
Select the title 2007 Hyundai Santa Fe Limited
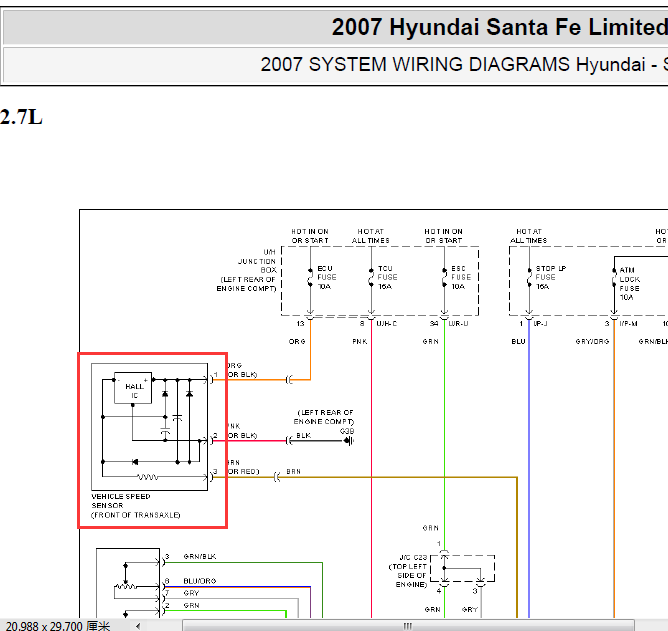pos(499,27)
